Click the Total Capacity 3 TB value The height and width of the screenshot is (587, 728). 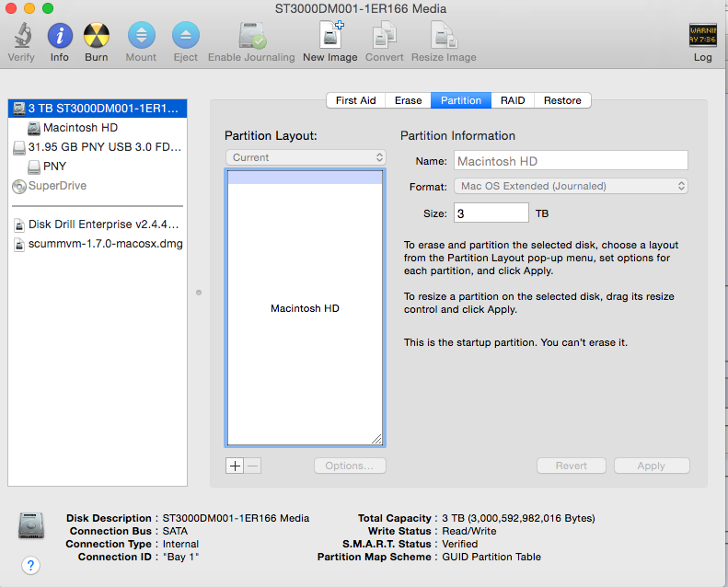(x=518, y=518)
